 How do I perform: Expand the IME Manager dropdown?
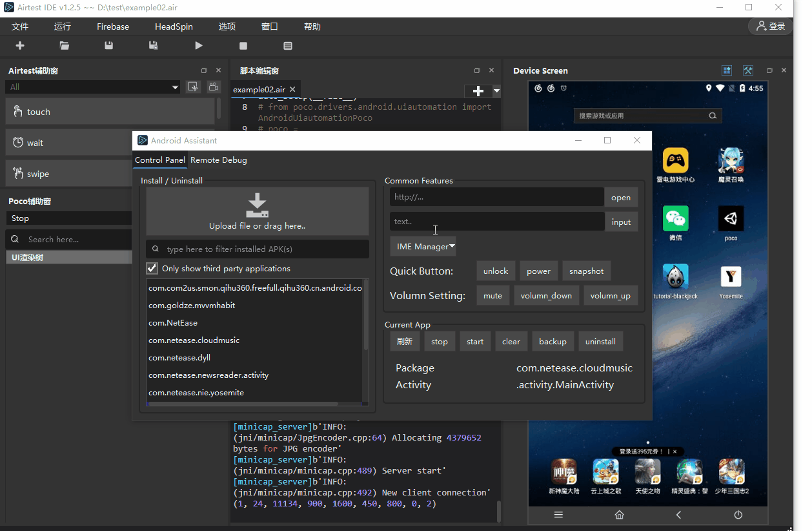pyautogui.click(x=423, y=246)
